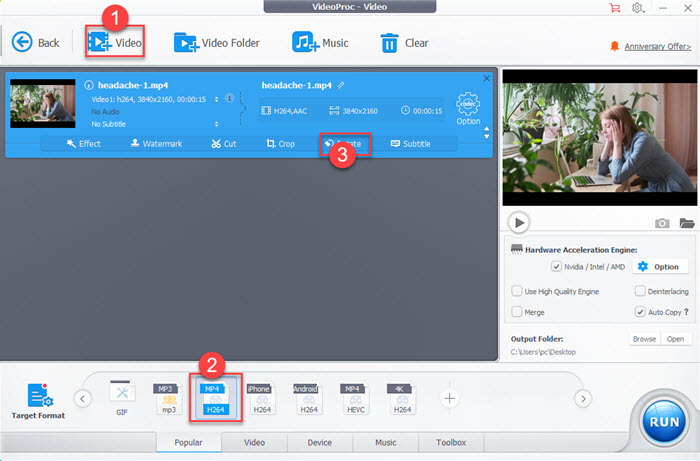Show previous formats with left arrow

pos(83,398)
